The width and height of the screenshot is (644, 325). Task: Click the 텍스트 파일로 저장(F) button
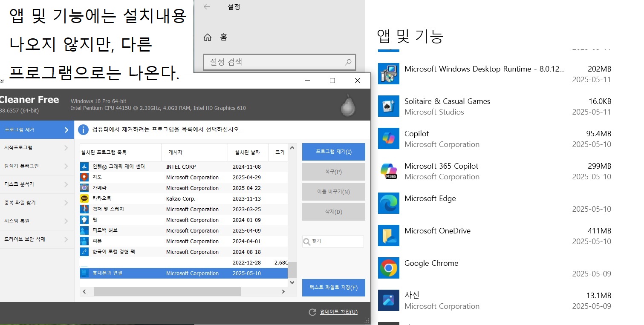(x=334, y=288)
